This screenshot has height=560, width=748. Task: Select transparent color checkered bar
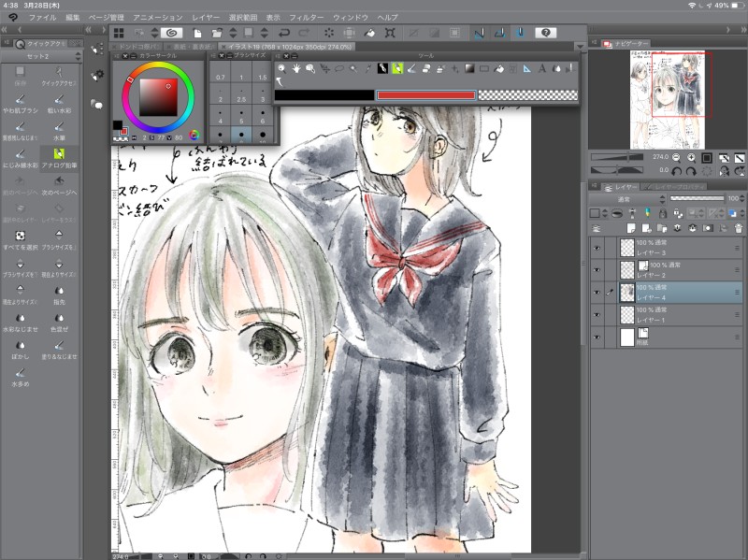click(x=528, y=95)
